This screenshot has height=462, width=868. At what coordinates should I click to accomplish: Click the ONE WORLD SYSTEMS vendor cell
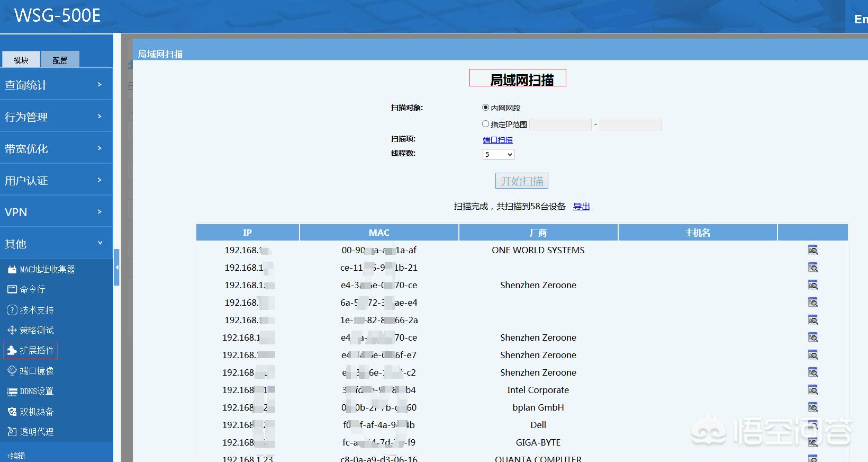point(538,250)
